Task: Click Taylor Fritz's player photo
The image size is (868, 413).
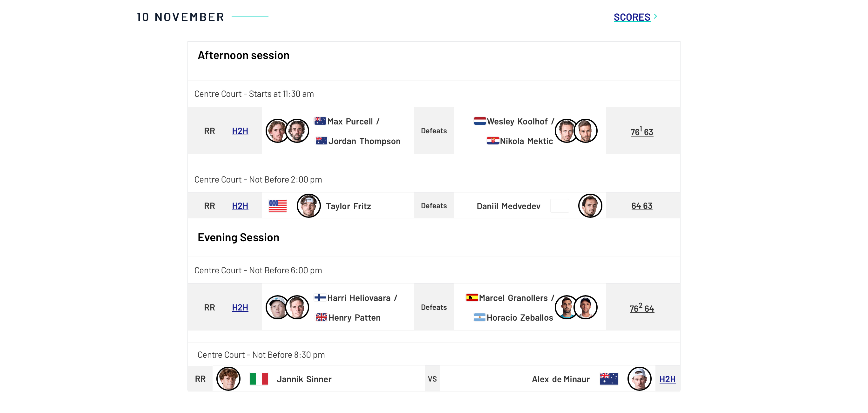Action: point(308,206)
